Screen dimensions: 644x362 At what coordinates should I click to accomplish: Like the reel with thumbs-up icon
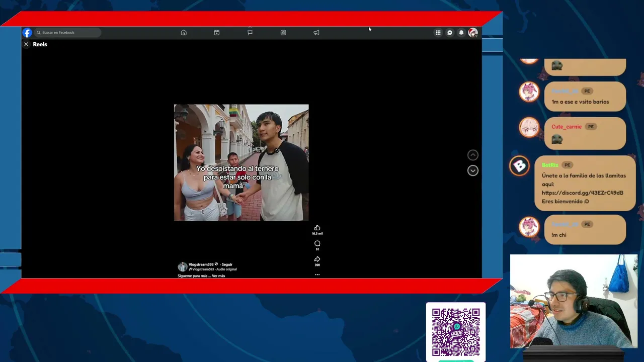point(317,228)
